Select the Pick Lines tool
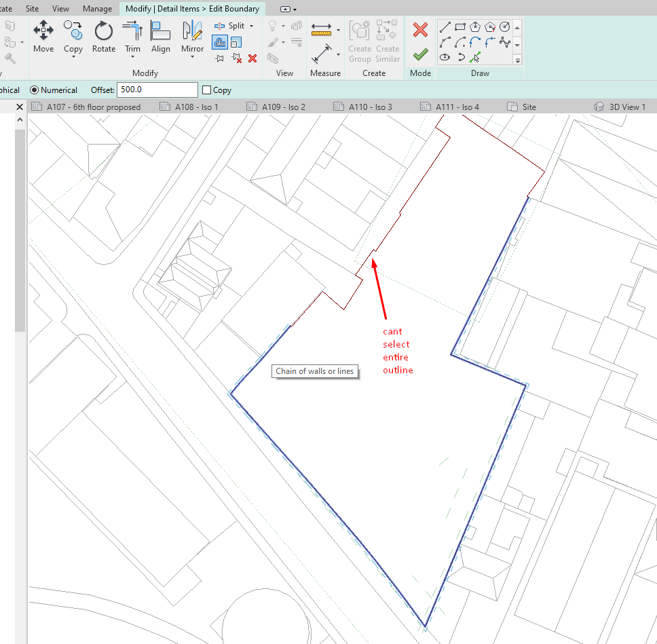Viewport: 657px width, 644px height. (476, 57)
